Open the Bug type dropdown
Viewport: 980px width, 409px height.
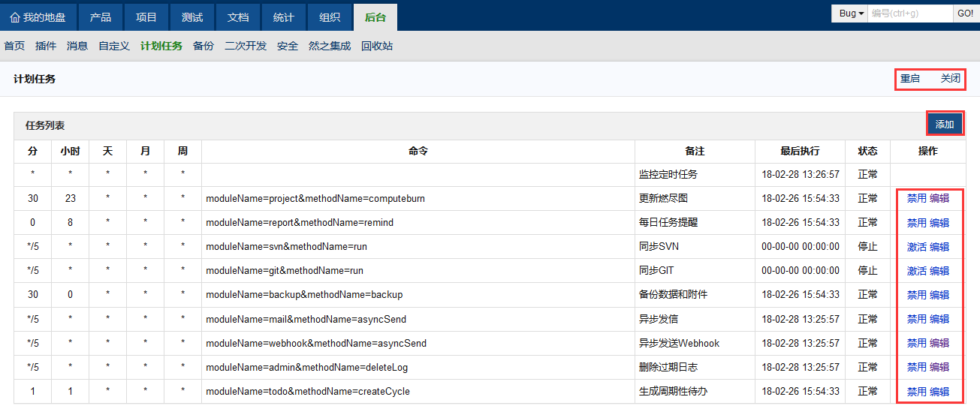click(x=851, y=14)
